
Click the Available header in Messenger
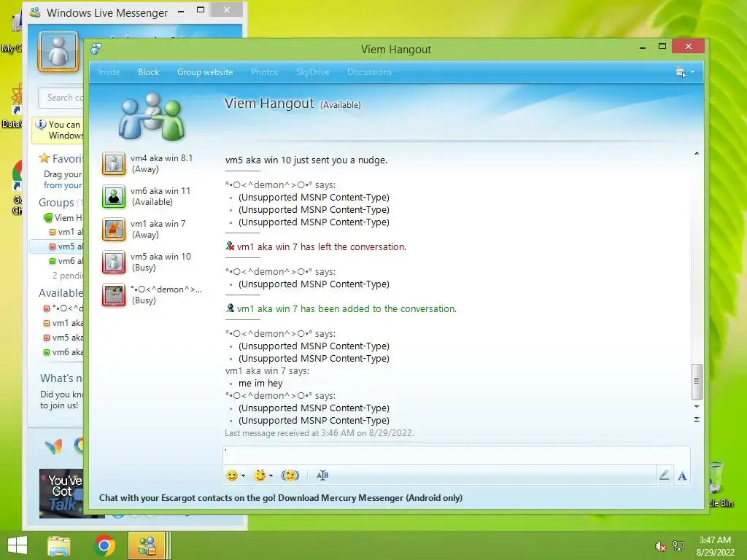tap(61, 293)
